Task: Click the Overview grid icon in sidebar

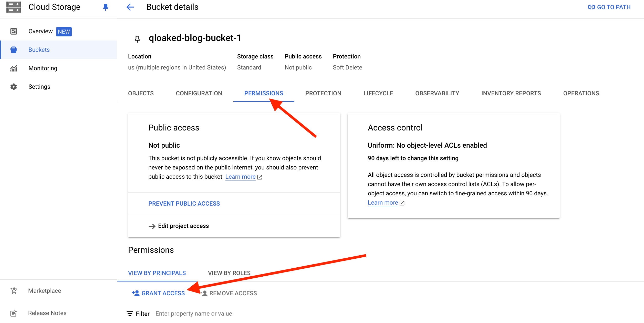Action: [x=14, y=31]
